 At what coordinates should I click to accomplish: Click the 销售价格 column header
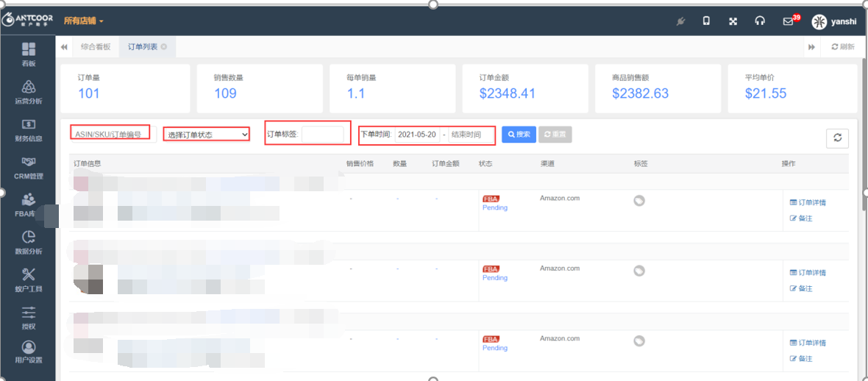click(360, 164)
